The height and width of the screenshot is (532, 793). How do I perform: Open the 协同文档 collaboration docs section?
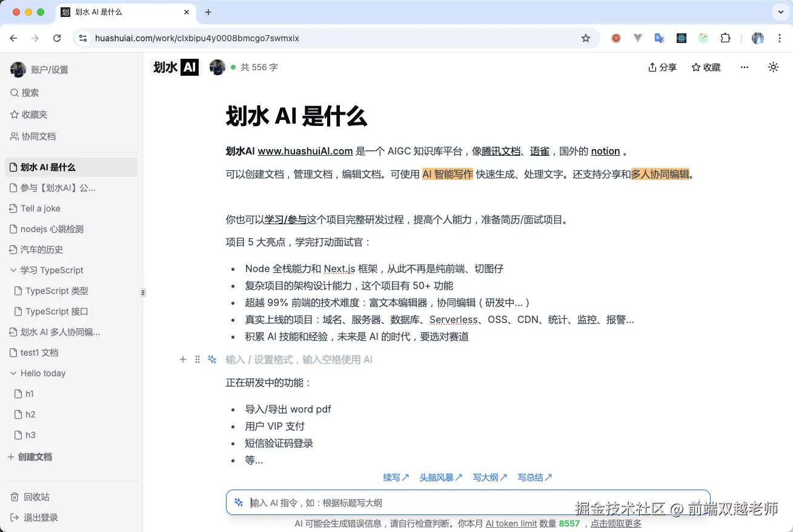[38, 136]
